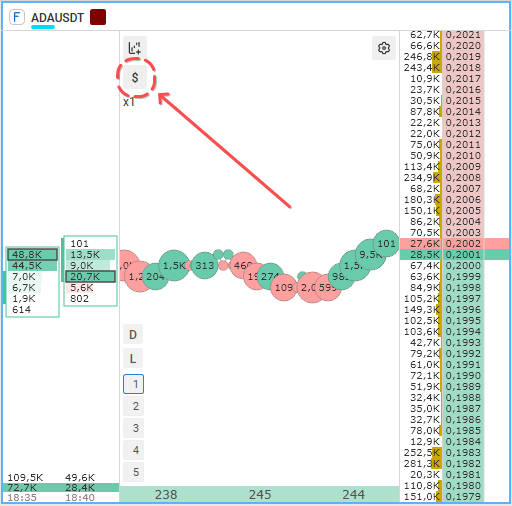The image size is (512, 506).
Task: Click the 101 green trade bubble
Action: [386, 243]
